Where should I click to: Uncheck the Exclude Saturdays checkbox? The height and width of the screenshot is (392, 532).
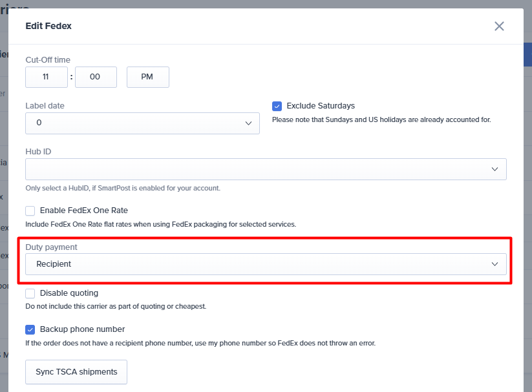click(x=277, y=106)
